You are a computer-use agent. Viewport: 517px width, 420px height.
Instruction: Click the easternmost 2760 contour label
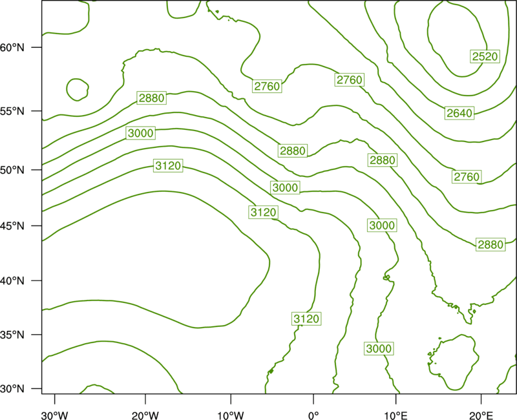(x=467, y=177)
